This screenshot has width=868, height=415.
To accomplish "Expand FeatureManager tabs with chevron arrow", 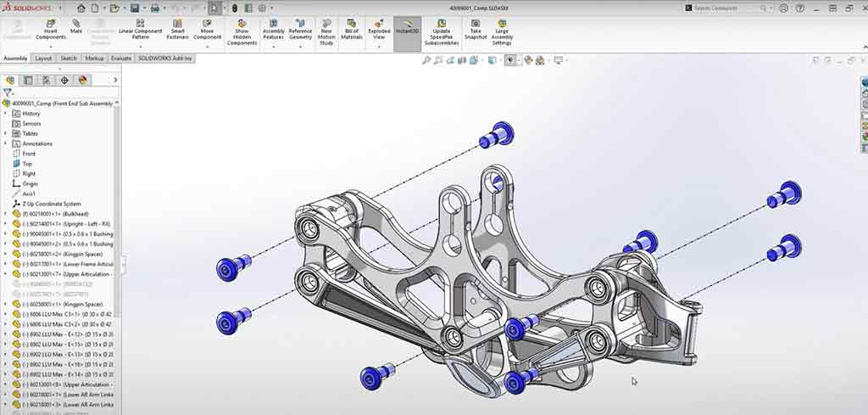I will [x=115, y=81].
